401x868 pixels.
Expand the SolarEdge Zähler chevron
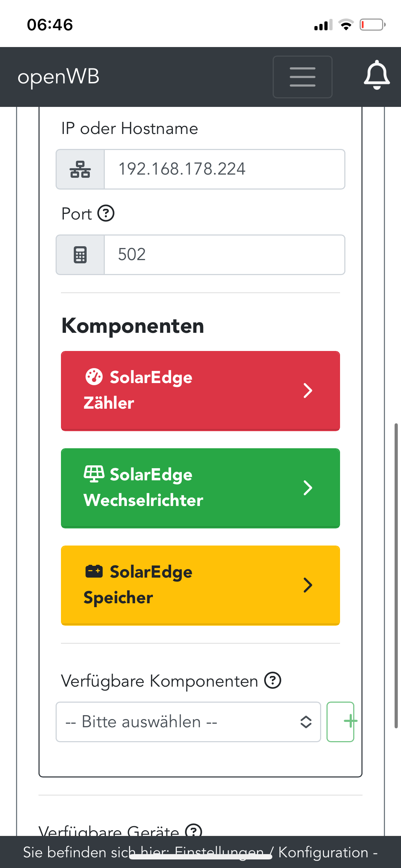coord(308,391)
